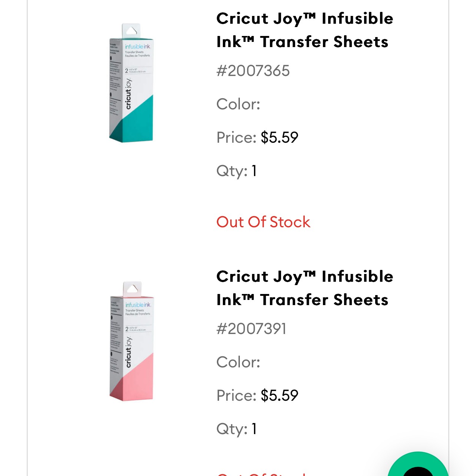Open first Cricut Joy Infusible Ink title
The height and width of the screenshot is (476, 476).
click(x=305, y=30)
